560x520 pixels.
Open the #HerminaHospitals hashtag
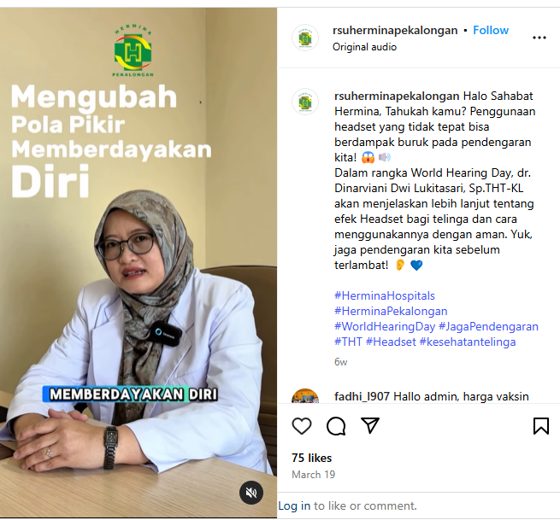pos(385,296)
